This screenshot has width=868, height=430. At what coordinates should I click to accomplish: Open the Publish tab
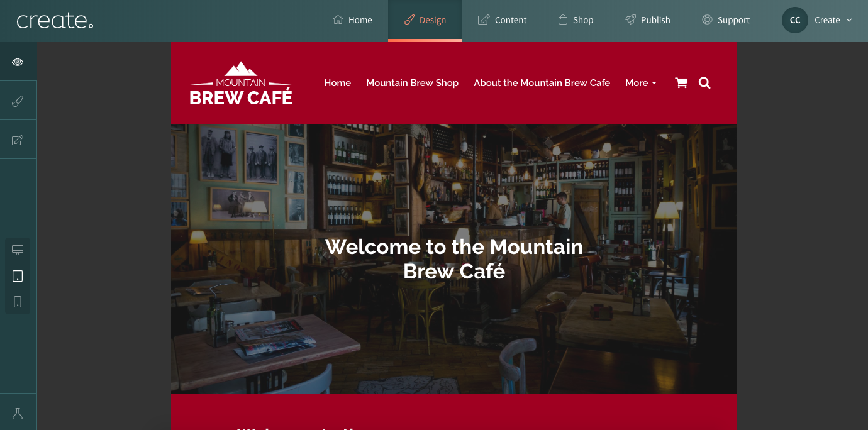point(648,20)
